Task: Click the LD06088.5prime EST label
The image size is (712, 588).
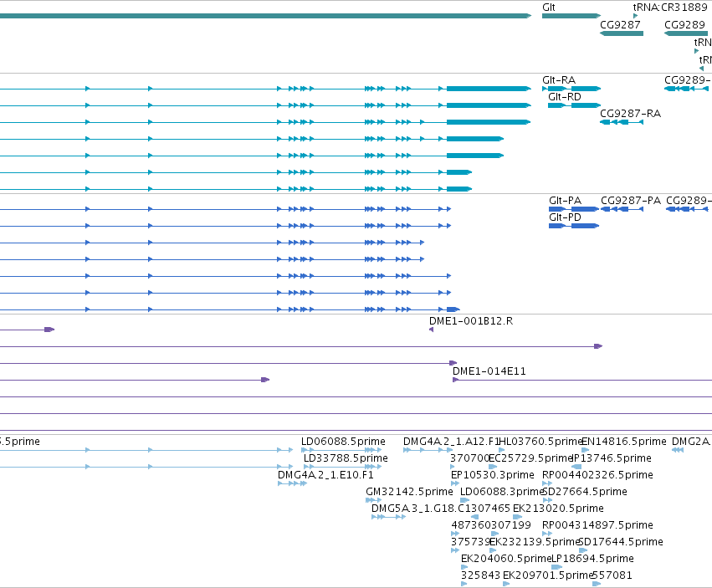Action: click(x=343, y=442)
